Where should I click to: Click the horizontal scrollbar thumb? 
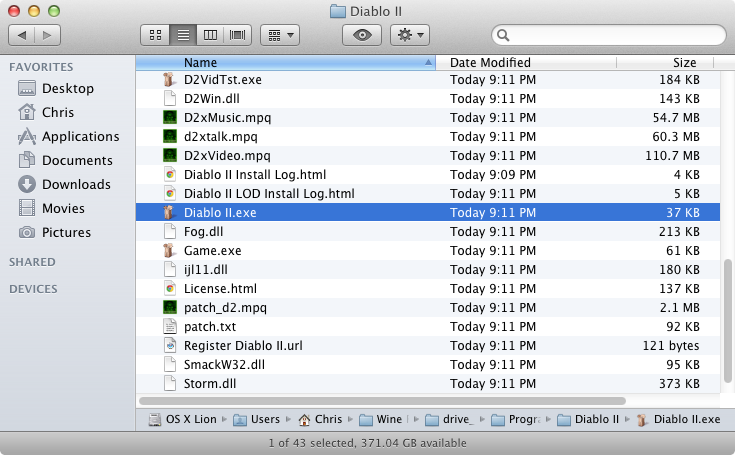[382, 401]
